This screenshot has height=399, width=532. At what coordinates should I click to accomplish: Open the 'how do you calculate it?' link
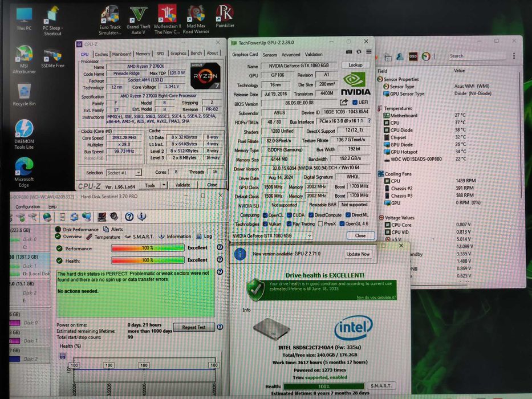(x=376, y=298)
